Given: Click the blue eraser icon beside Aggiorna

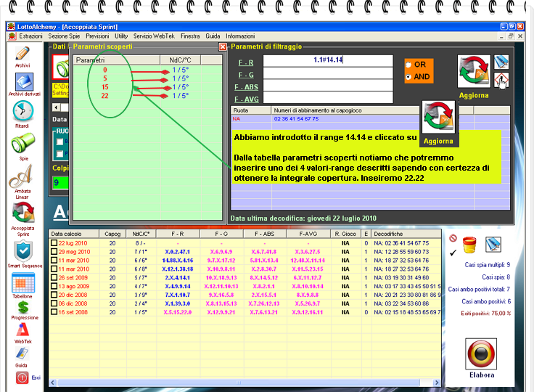Looking at the screenshot, I should 501,62.
